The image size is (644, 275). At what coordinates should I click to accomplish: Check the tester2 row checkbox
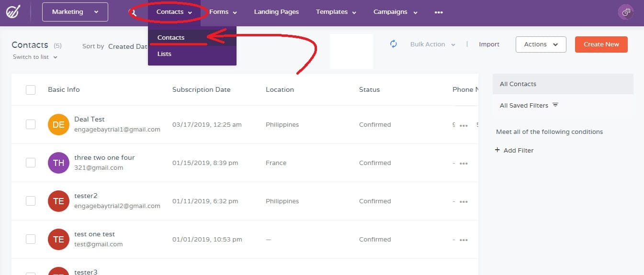31,201
